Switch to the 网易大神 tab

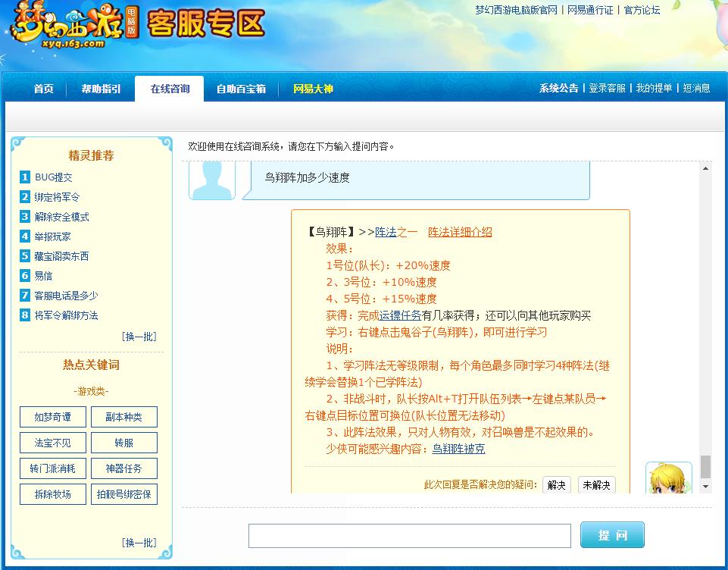click(x=314, y=89)
